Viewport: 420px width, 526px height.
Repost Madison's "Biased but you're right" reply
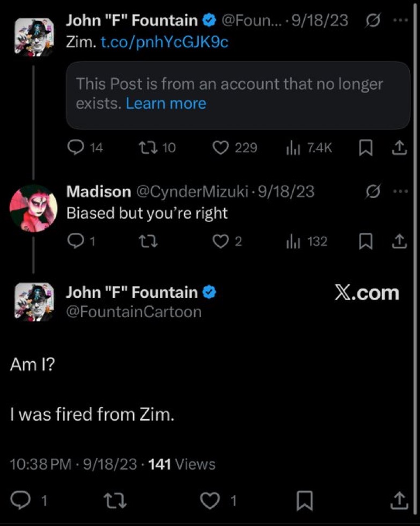tap(148, 241)
